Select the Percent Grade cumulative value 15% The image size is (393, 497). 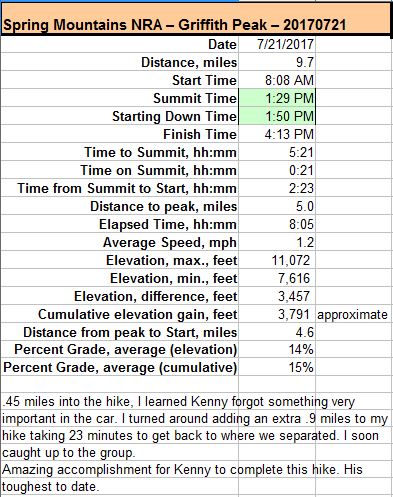click(277, 368)
